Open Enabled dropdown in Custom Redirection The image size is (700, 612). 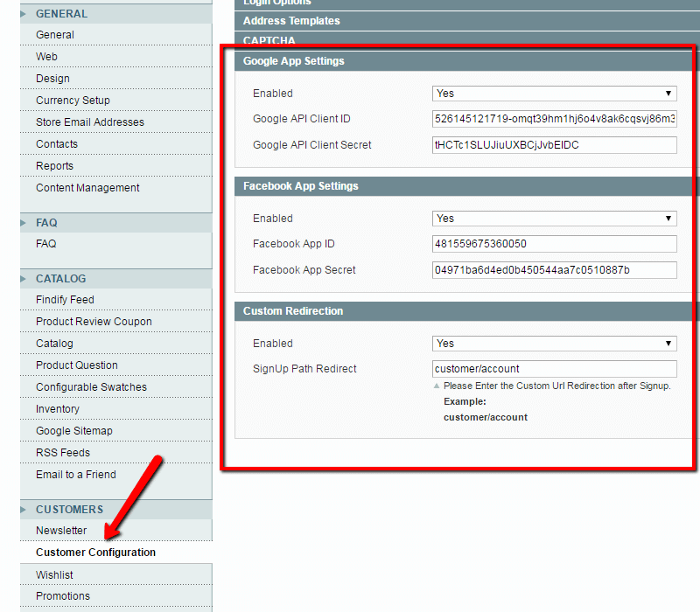coord(554,344)
